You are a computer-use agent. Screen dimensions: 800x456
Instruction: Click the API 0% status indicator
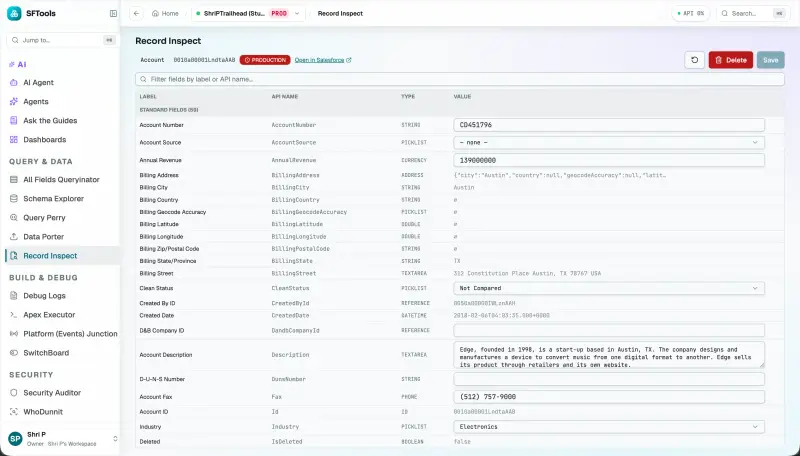click(691, 13)
